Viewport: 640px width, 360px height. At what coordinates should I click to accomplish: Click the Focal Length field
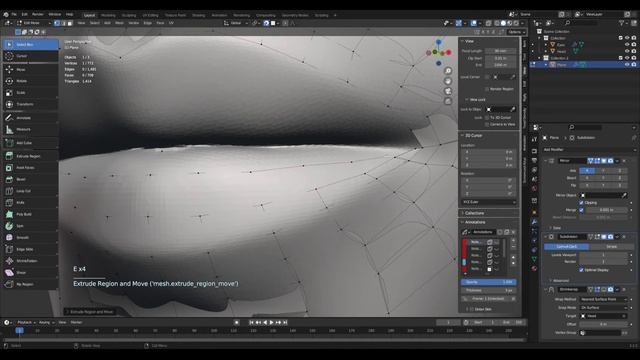(500, 51)
